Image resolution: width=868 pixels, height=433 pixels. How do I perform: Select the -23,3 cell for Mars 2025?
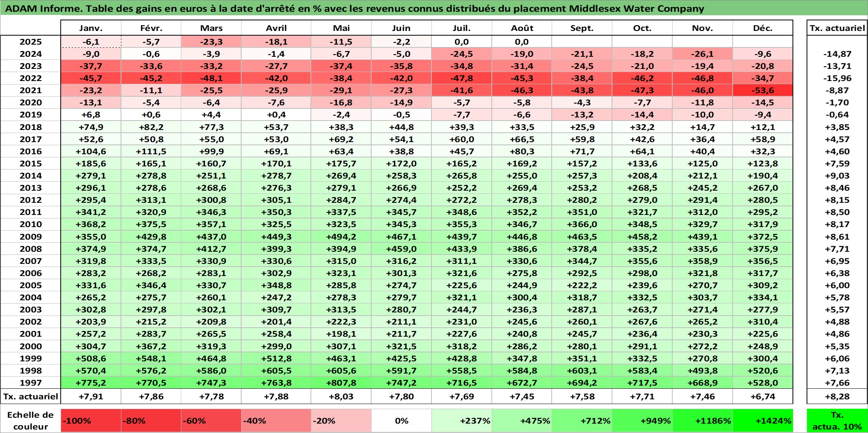(211, 42)
